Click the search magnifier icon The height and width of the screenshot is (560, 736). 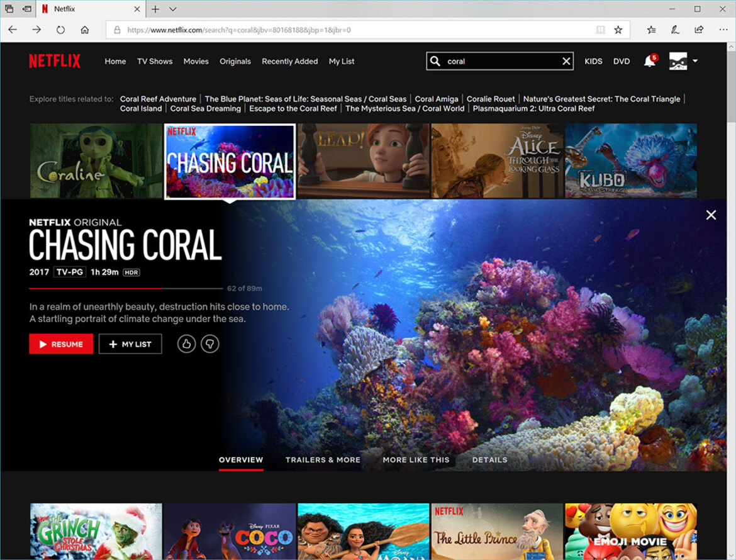point(435,61)
